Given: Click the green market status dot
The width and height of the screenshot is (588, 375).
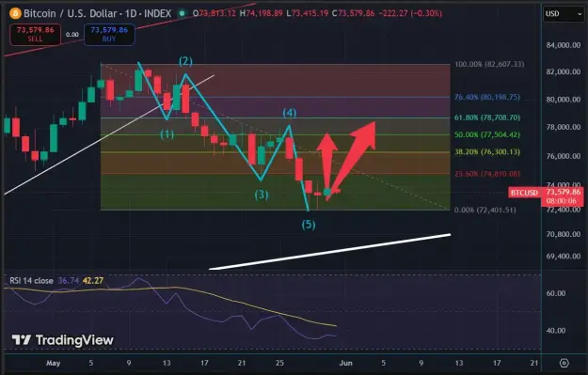Looking at the screenshot, I should pyautogui.click(x=182, y=14).
